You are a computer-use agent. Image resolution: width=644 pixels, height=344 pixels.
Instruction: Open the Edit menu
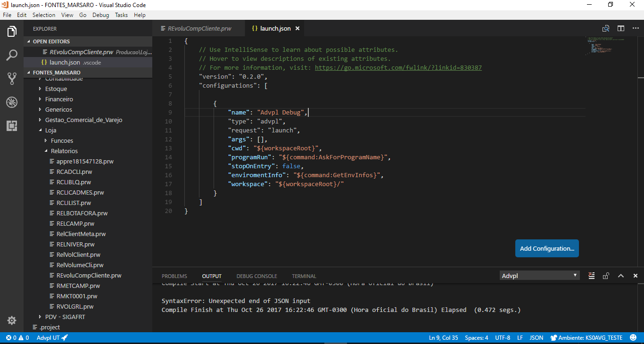22,15
